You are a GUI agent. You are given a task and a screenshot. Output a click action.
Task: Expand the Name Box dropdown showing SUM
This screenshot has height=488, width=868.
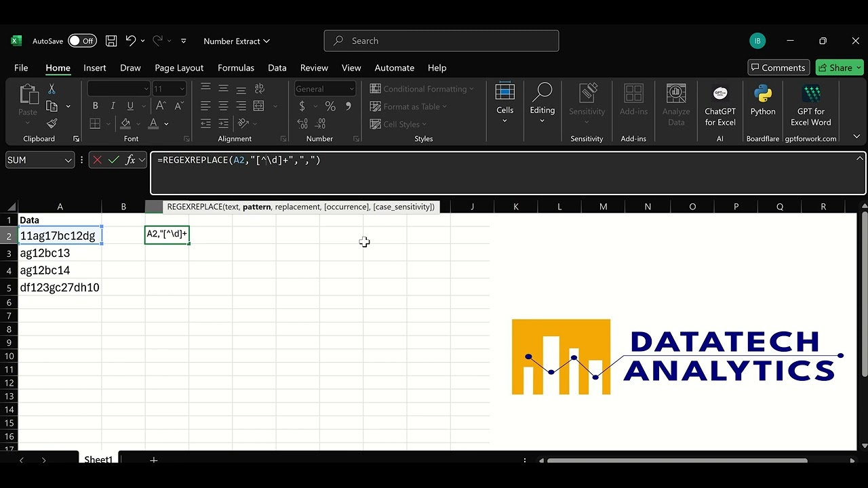pyautogui.click(x=68, y=160)
